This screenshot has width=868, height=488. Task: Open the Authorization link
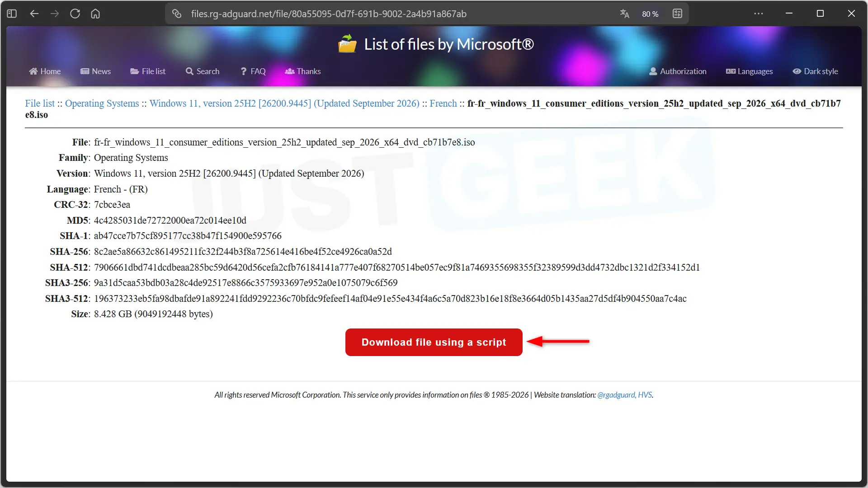tap(678, 71)
